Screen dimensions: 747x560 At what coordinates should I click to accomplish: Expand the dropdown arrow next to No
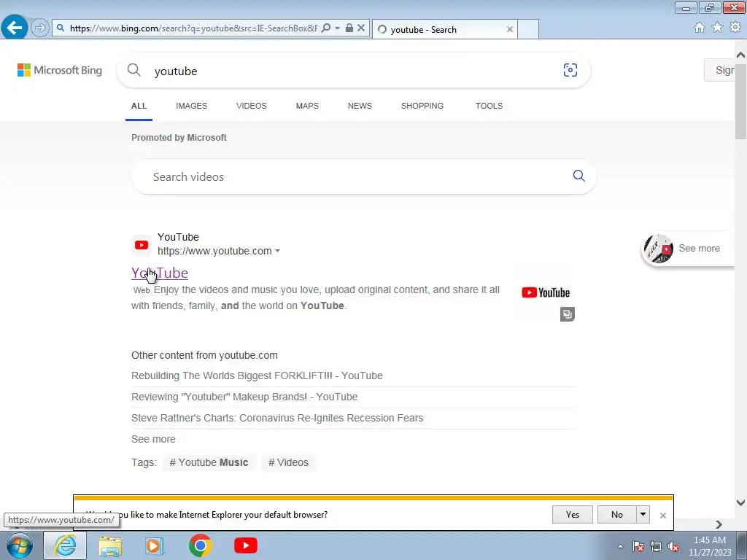coord(643,515)
